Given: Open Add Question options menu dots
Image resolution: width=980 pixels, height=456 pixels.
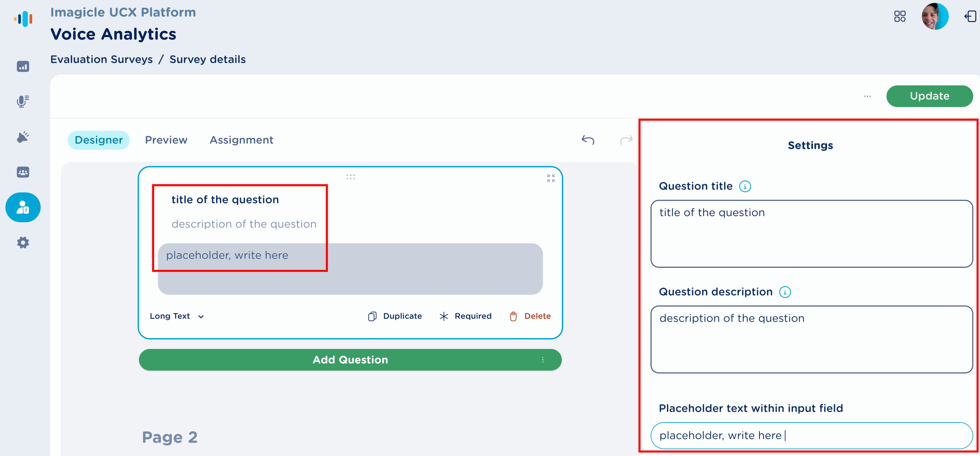Looking at the screenshot, I should (543, 360).
